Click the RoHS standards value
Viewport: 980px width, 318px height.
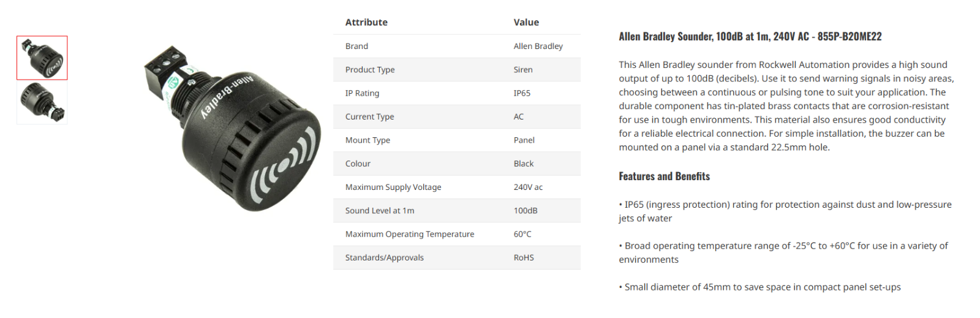[x=524, y=258]
